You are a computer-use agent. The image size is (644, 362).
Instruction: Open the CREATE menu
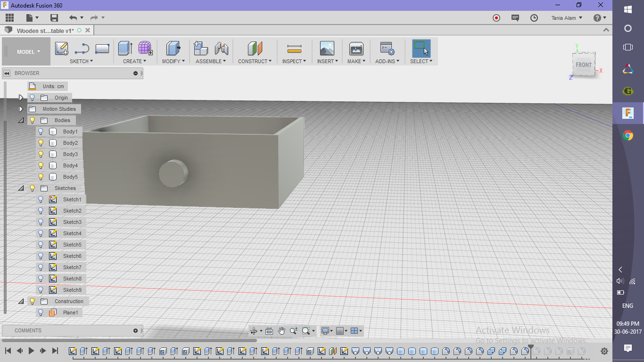pos(134,61)
